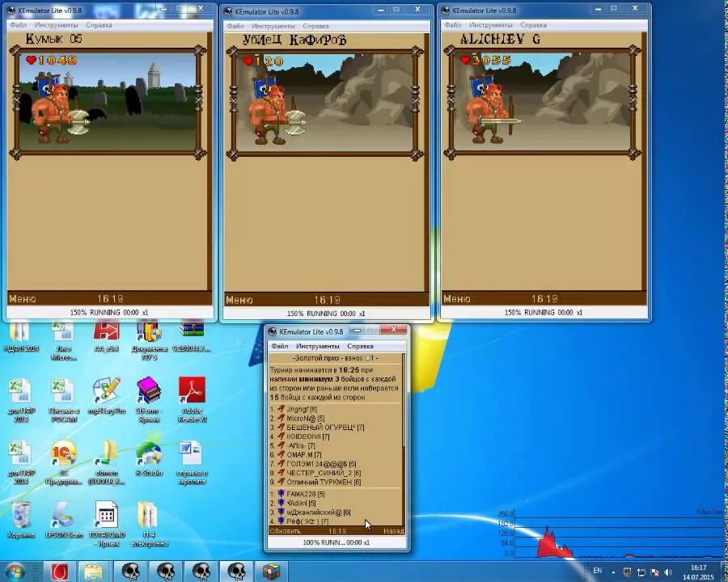Open the volume speaker tray icon

pyautogui.click(x=669, y=571)
